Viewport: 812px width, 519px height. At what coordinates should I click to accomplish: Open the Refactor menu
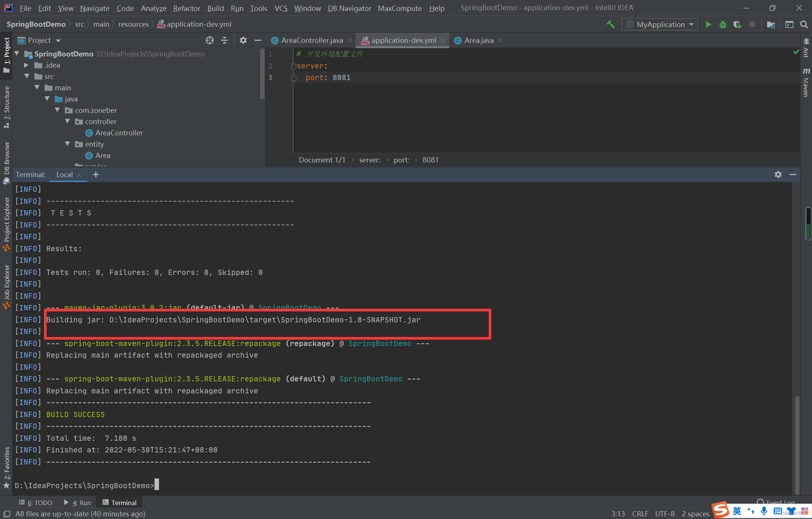tap(186, 8)
